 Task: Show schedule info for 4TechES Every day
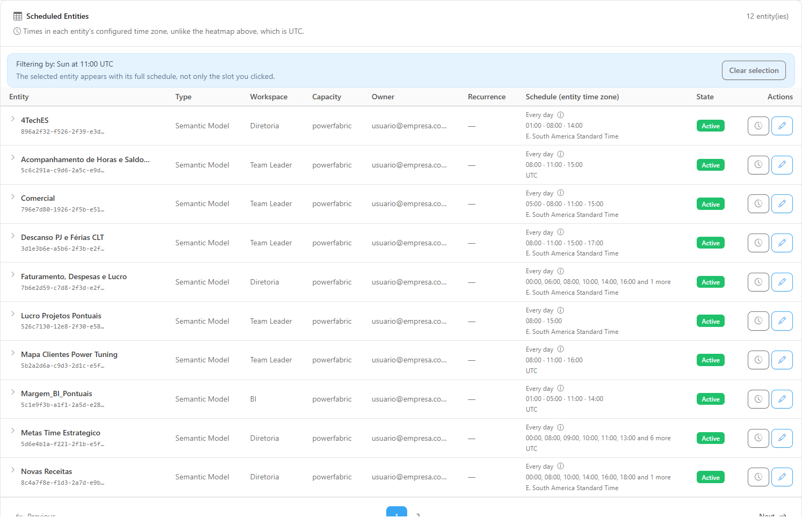click(x=560, y=115)
